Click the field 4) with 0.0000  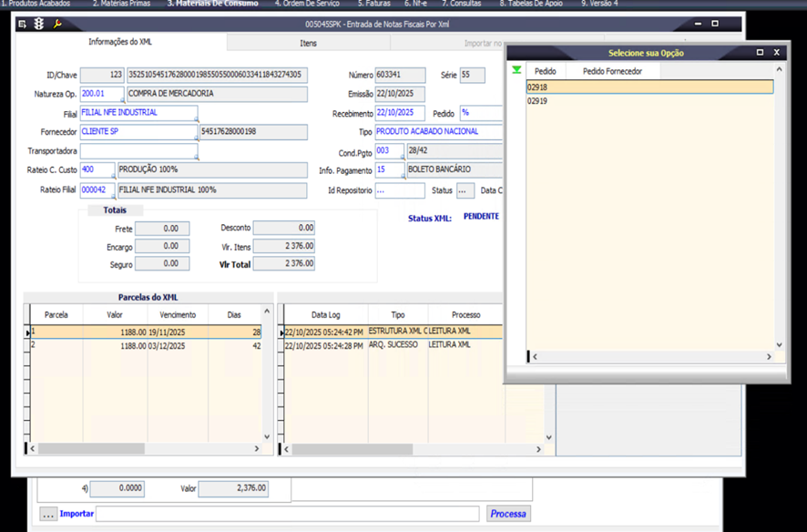pyautogui.click(x=117, y=488)
